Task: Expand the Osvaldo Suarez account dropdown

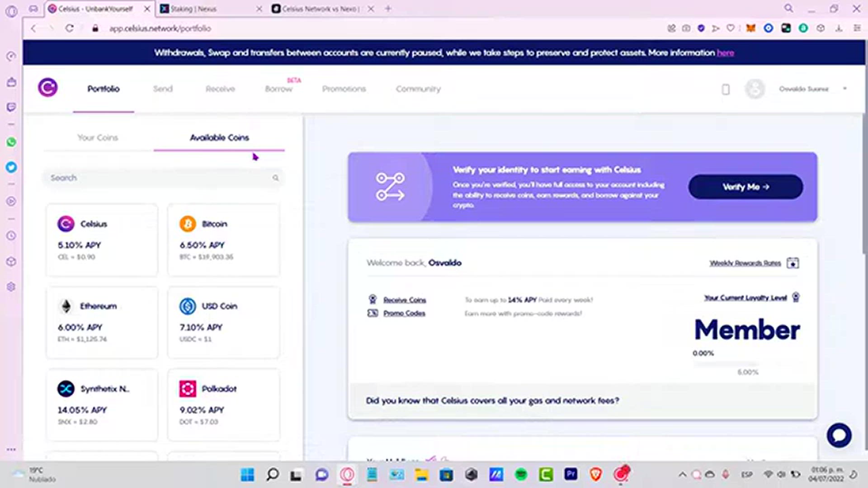Action: tap(844, 89)
